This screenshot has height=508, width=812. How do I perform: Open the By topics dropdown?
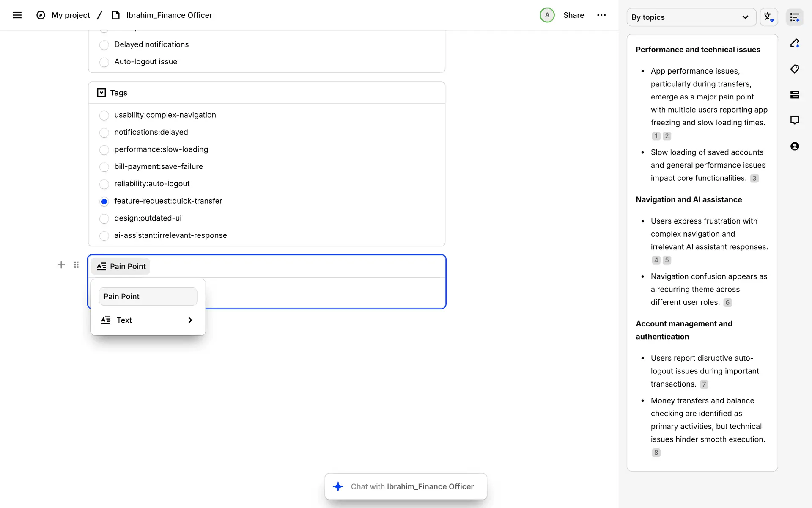tap(691, 17)
